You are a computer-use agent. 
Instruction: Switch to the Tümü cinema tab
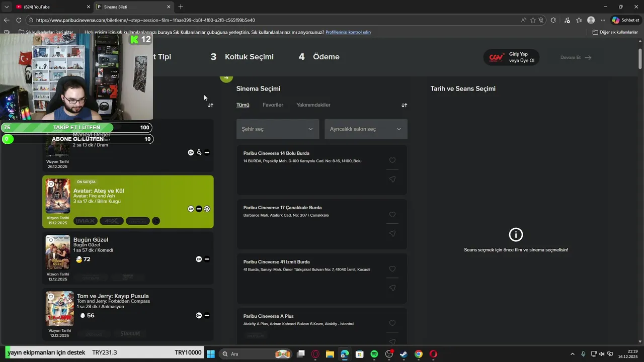tap(243, 105)
